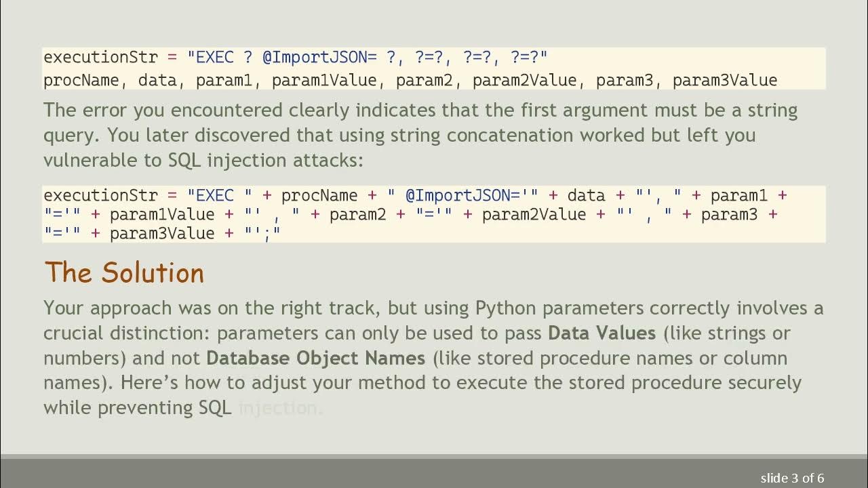
Task: Click the bold "Database Object Names" text
Action: [x=315, y=358]
